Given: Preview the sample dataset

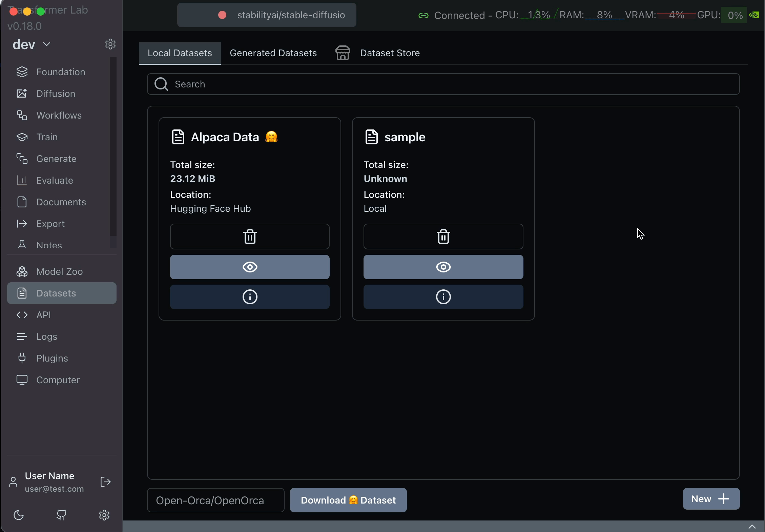Looking at the screenshot, I should (x=443, y=267).
